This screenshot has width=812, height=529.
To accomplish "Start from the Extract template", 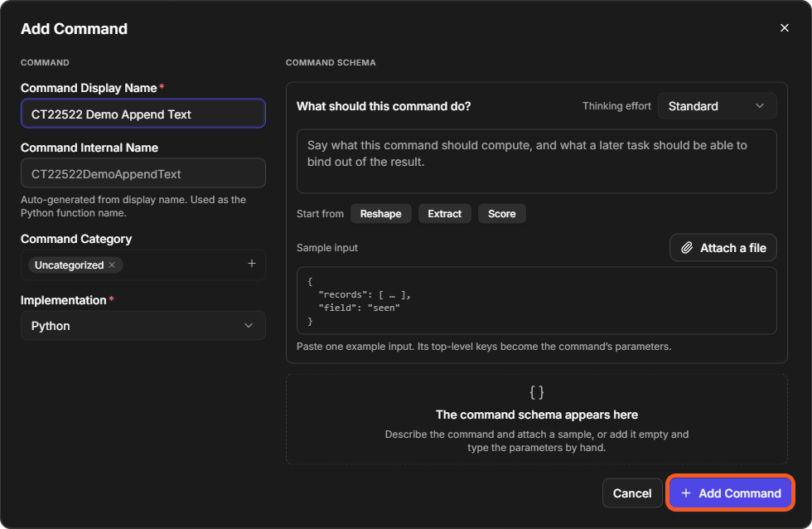I will [444, 213].
